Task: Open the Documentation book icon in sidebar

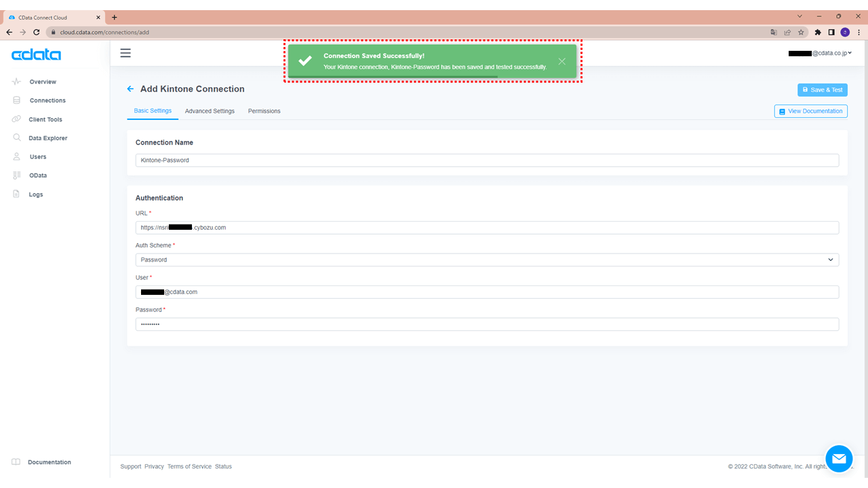Action: [16, 462]
